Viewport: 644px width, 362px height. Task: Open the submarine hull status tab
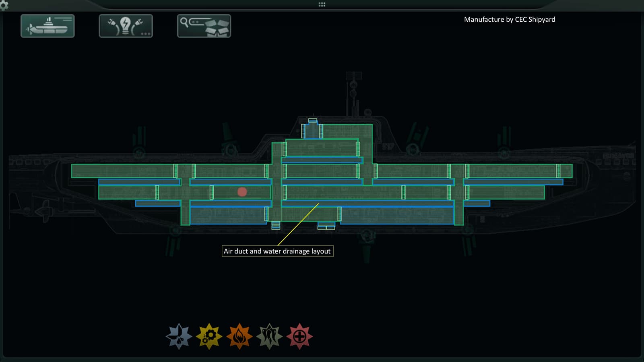coord(47,26)
